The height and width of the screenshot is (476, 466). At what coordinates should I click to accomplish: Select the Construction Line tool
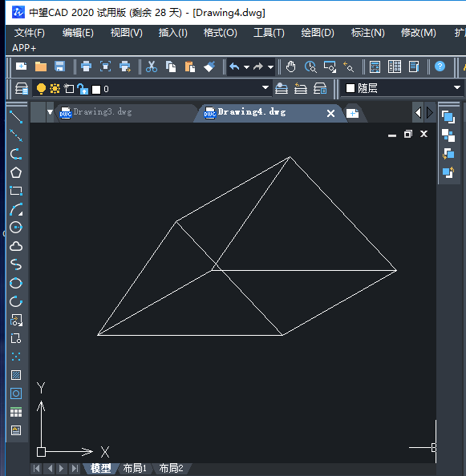point(16,135)
